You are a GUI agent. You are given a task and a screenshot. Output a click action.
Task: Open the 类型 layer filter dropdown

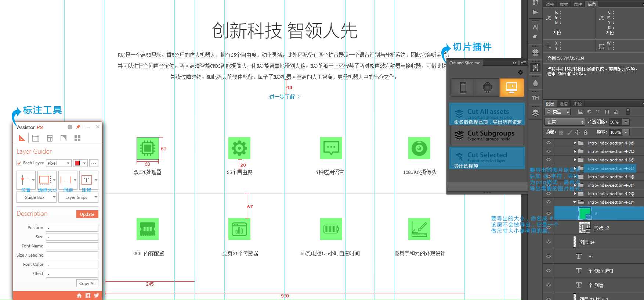[558, 112]
